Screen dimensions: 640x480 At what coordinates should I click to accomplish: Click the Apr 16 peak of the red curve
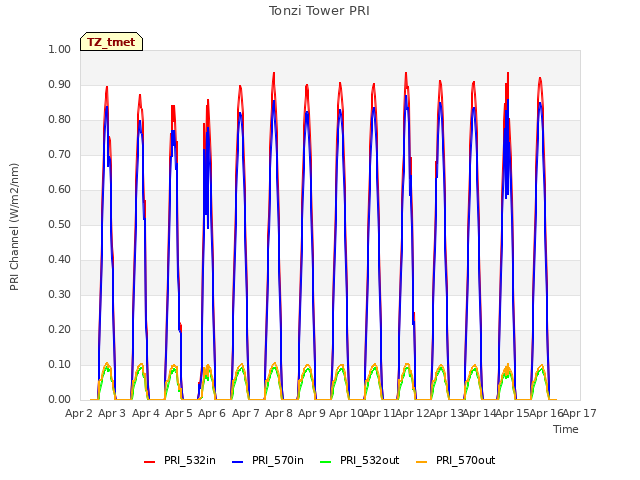540,78
